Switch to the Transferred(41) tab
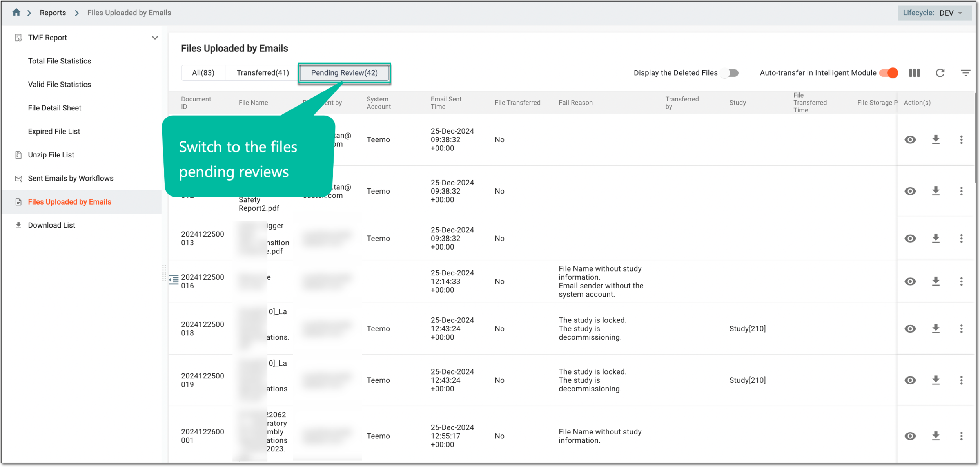 coord(263,73)
